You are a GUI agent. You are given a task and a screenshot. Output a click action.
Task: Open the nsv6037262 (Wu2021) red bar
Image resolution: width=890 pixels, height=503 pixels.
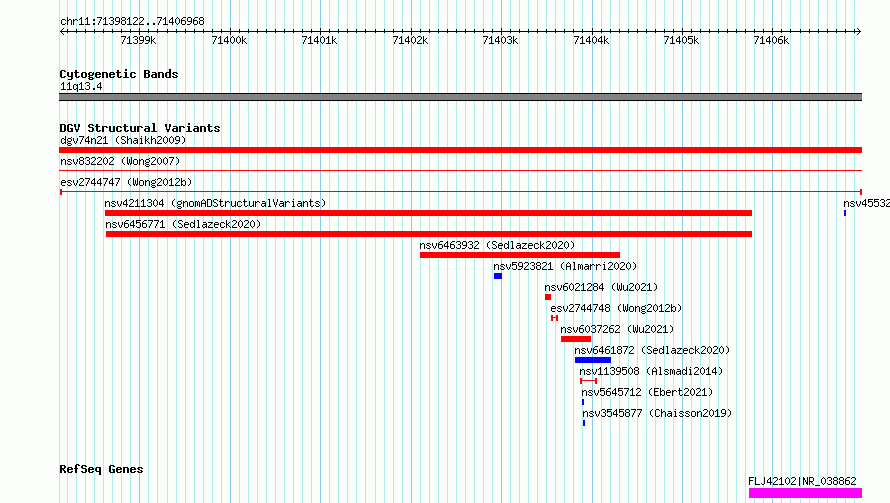pos(576,339)
